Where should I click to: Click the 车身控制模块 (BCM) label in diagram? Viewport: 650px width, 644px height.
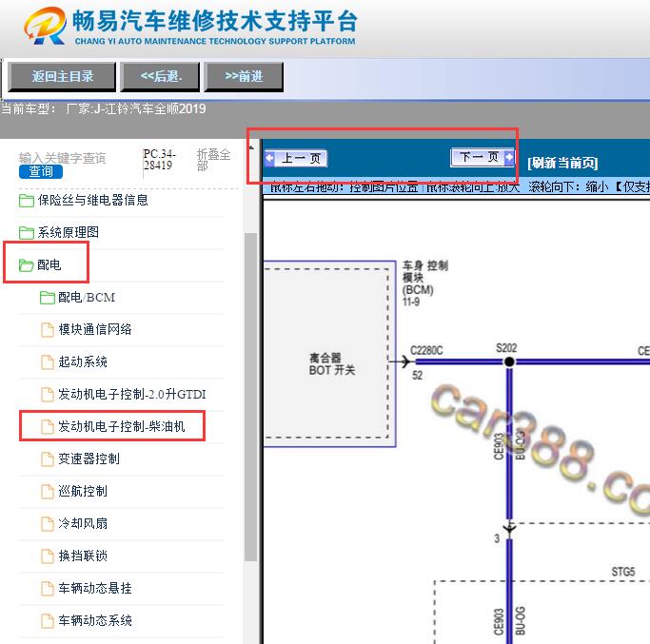(x=424, y=283)
